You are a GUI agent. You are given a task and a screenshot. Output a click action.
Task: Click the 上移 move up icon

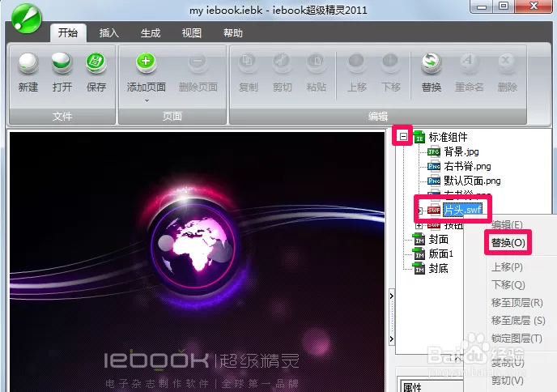pyautogui.click(x=357, y=62)
